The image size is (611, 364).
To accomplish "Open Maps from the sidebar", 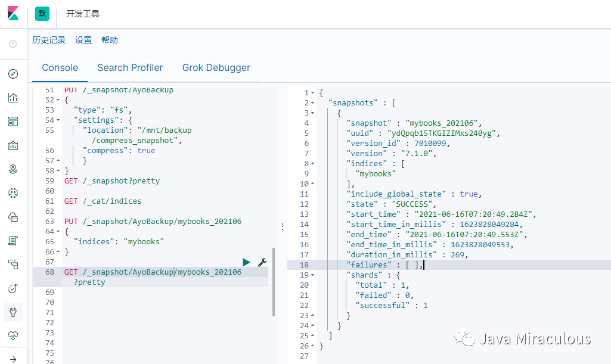I will point(13,169).
